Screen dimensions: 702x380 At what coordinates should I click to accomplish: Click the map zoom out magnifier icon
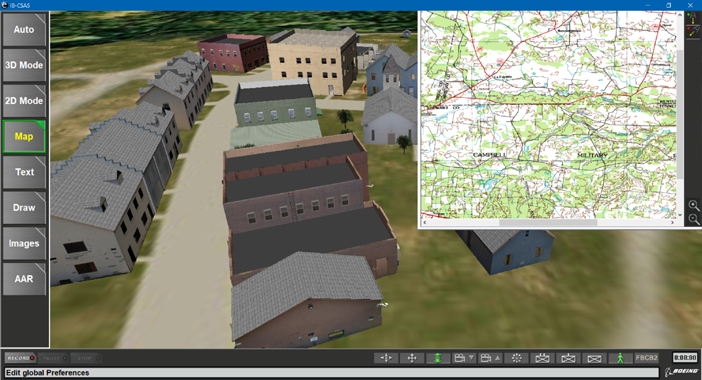(693, 219)
